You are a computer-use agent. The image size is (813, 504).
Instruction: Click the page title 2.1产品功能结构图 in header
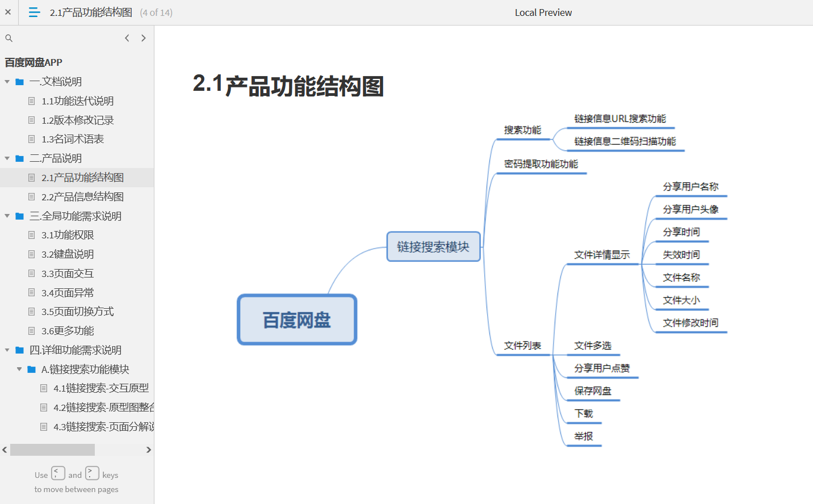(91, 12)
